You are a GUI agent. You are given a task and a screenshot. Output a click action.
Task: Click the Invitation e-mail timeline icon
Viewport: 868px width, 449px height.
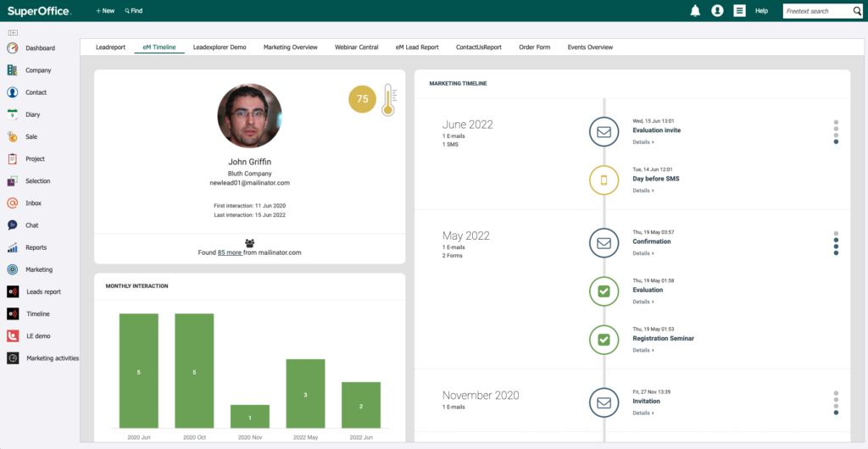coord(604,402)
